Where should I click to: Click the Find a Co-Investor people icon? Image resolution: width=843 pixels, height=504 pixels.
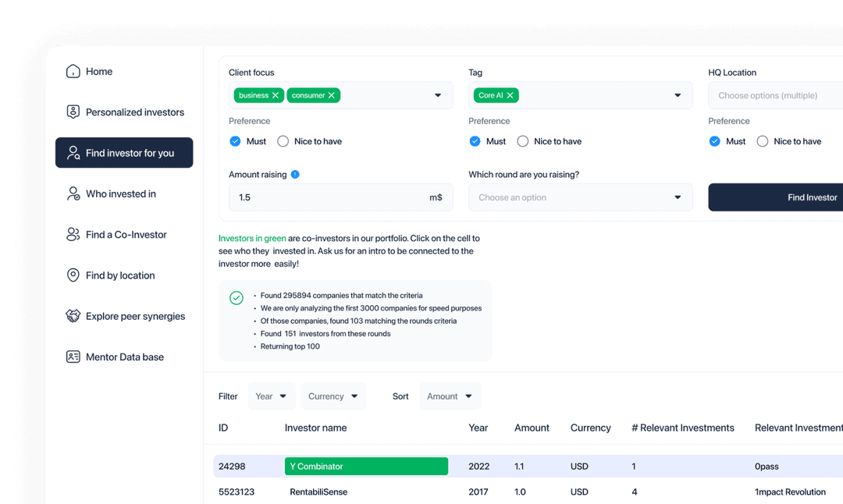(x=73, y=235)
